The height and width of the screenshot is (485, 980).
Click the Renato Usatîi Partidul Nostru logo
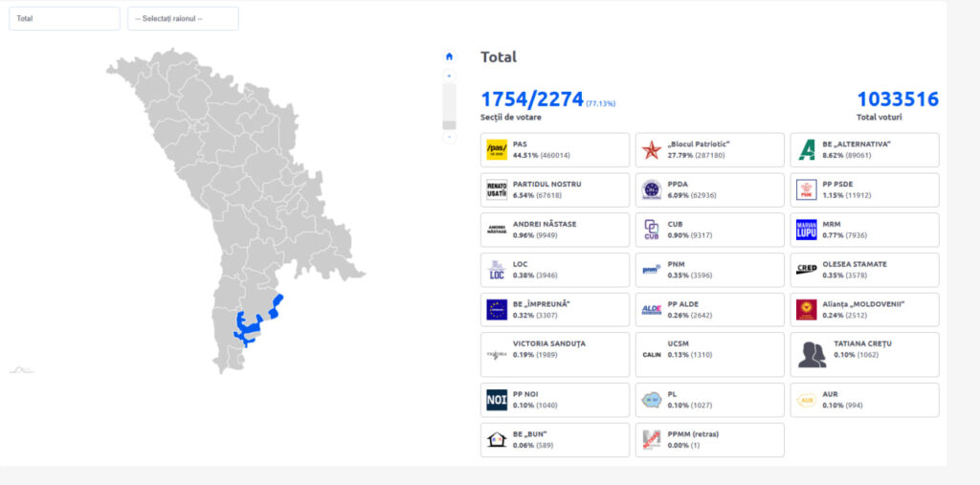point(497,190)
